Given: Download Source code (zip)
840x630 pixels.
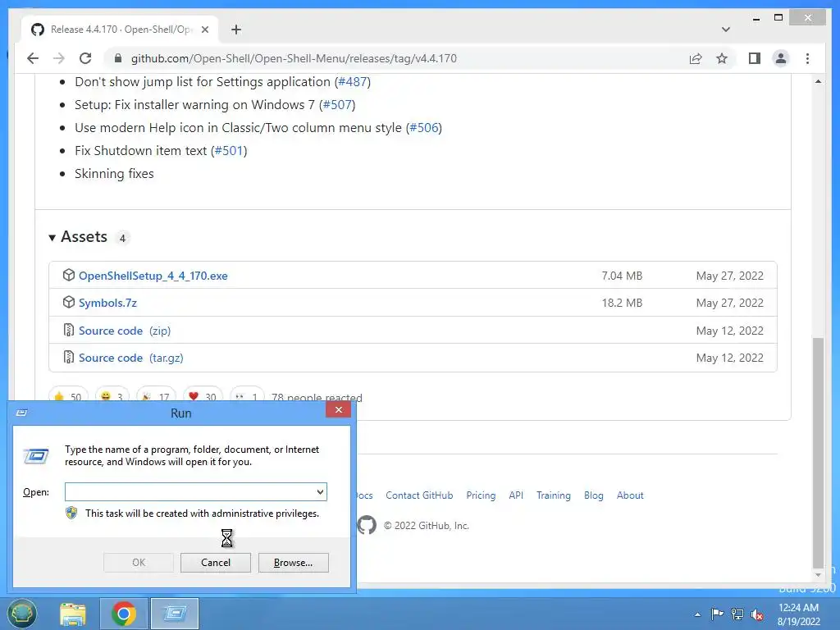Looking at the screenshot, I should [x=125, y=331].
